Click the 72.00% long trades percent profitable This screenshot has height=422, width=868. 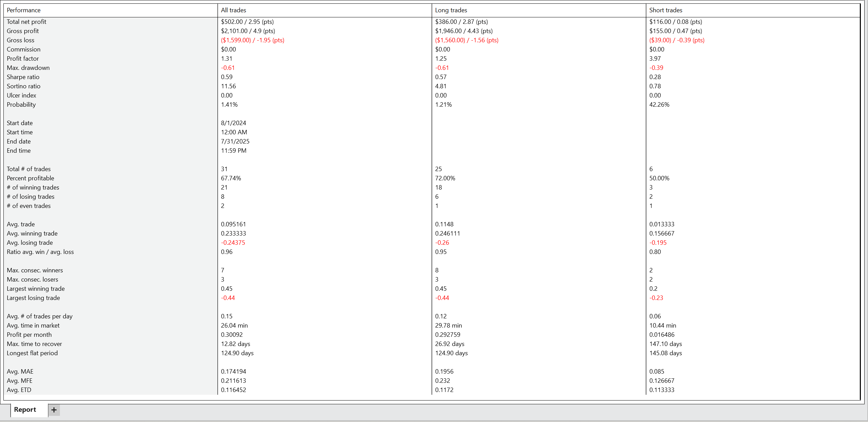445,178
